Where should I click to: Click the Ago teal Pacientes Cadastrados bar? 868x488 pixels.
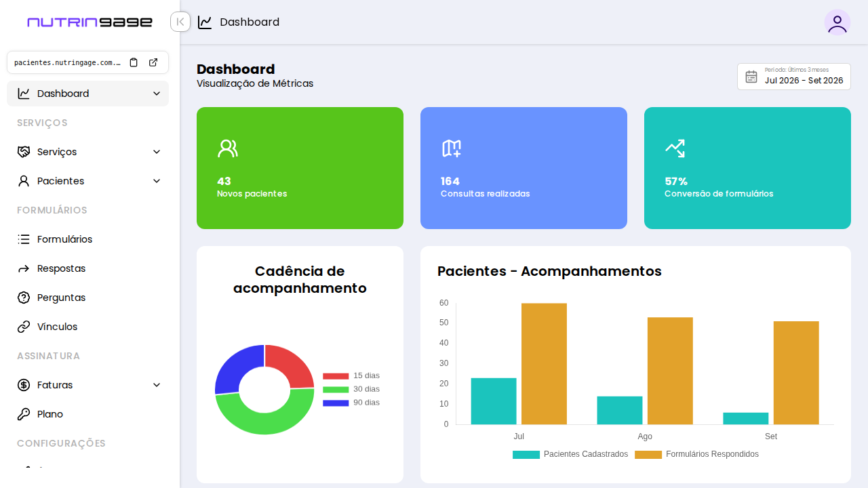[620, 410]
